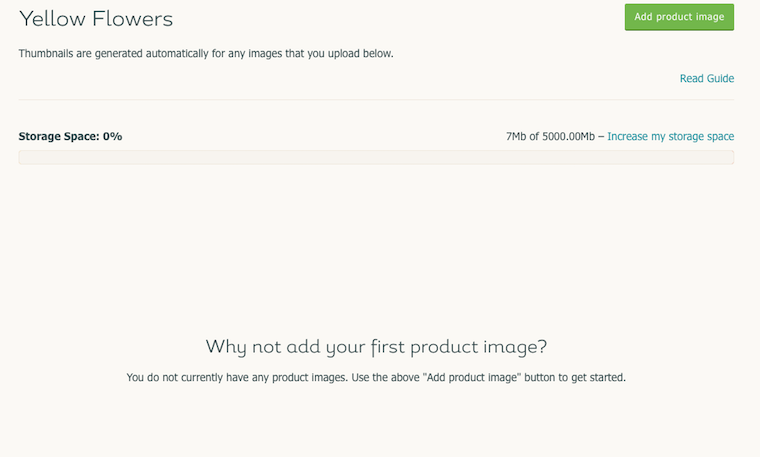The width and height of the screenshot is (760, 457).
Task: Click the word Yellow in the title
Action: [x=52, y=19]
